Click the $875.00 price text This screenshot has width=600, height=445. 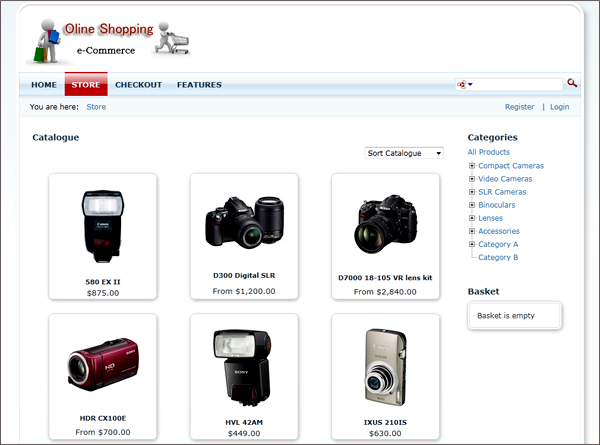(103, 293)
